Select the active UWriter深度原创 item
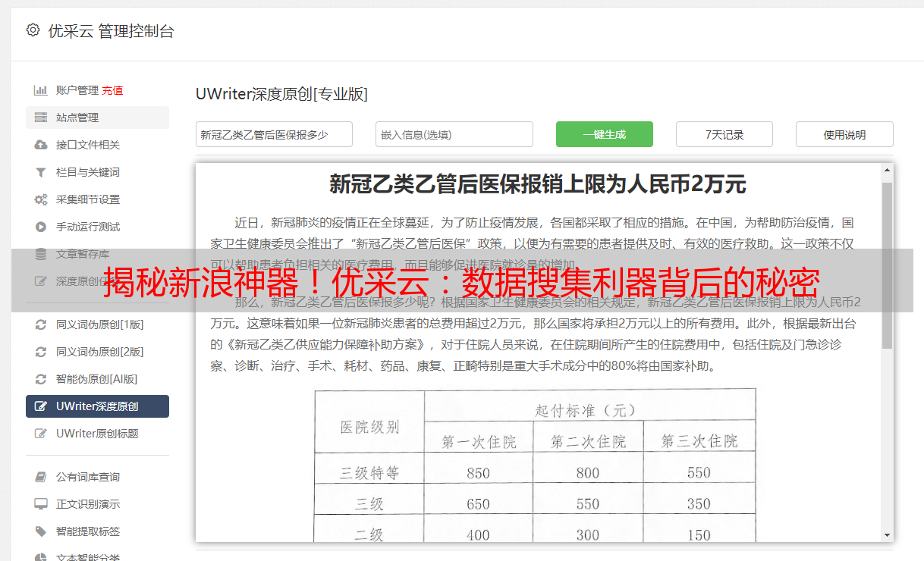Image resolution: width=924 pixels, height=561 pixels. [x=97, y=406]
